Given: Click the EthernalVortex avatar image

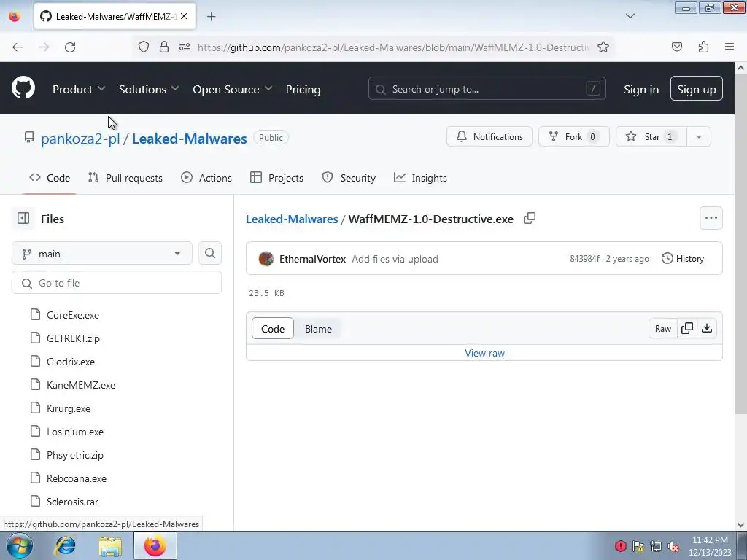Looking at the screenshot, I should [x=266, y=259].
